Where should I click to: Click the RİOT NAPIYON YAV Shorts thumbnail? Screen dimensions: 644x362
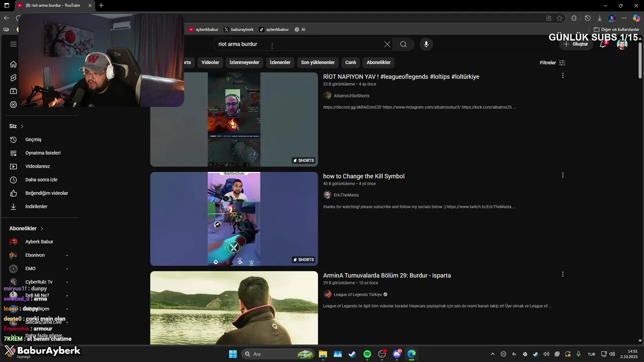234,119
